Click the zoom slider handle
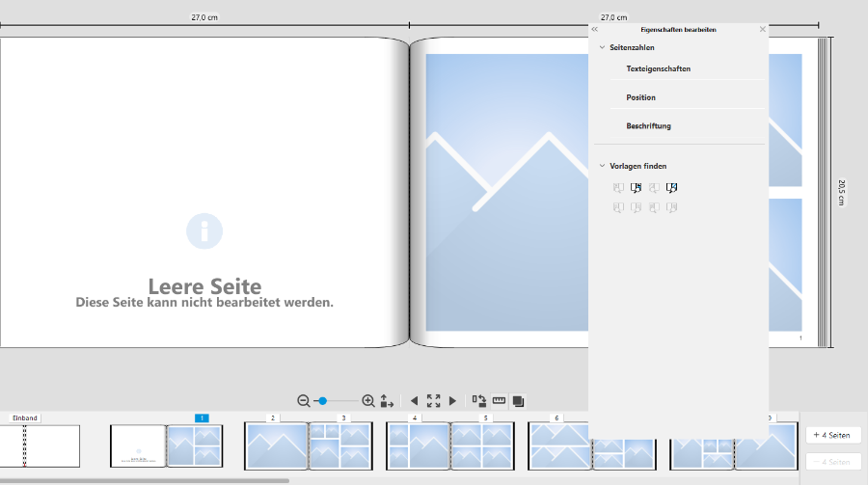This screenshot has height=485, width=868. pyautogui.click(x=323, y=400)
